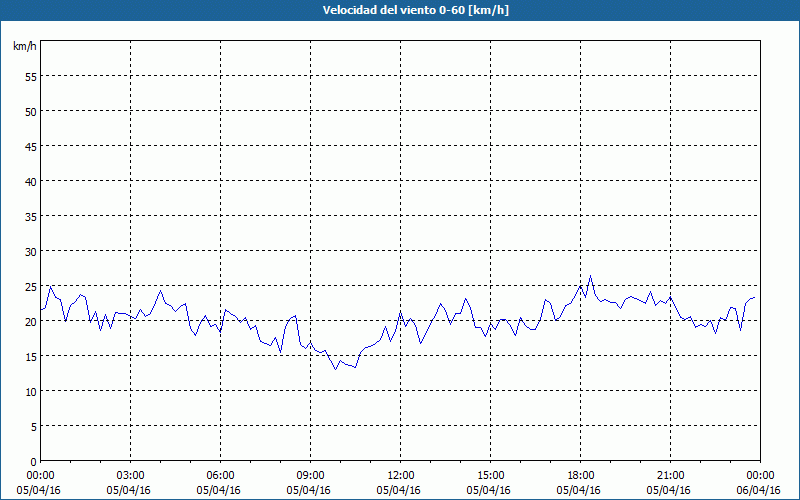Click the wind speed minimum near 10:00

click(x=335, y=369)
